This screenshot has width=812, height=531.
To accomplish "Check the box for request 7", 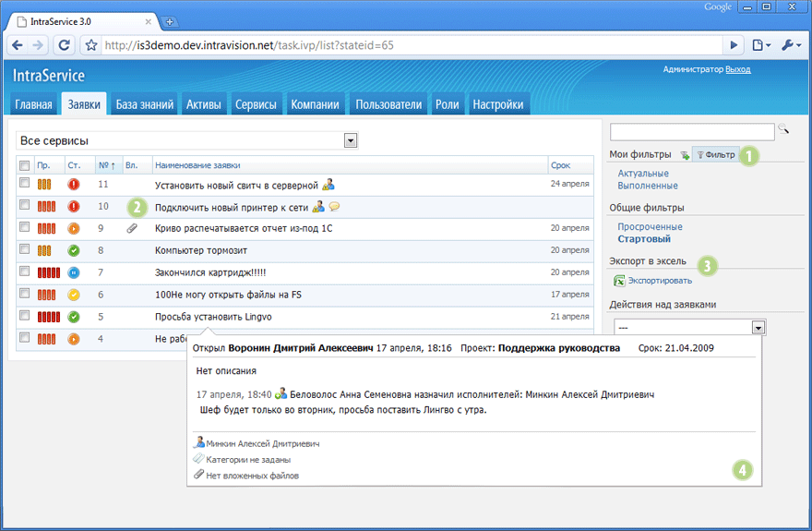I will tap(24, 271).
